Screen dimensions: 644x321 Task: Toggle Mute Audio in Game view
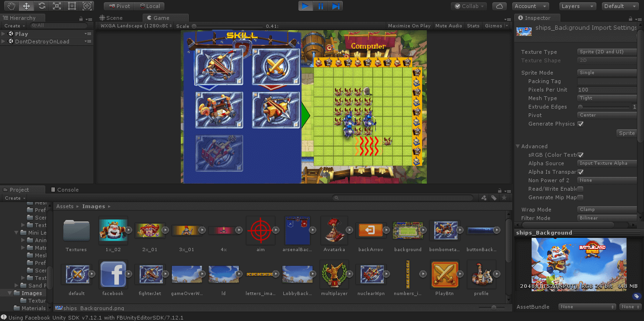click(449, 26)
